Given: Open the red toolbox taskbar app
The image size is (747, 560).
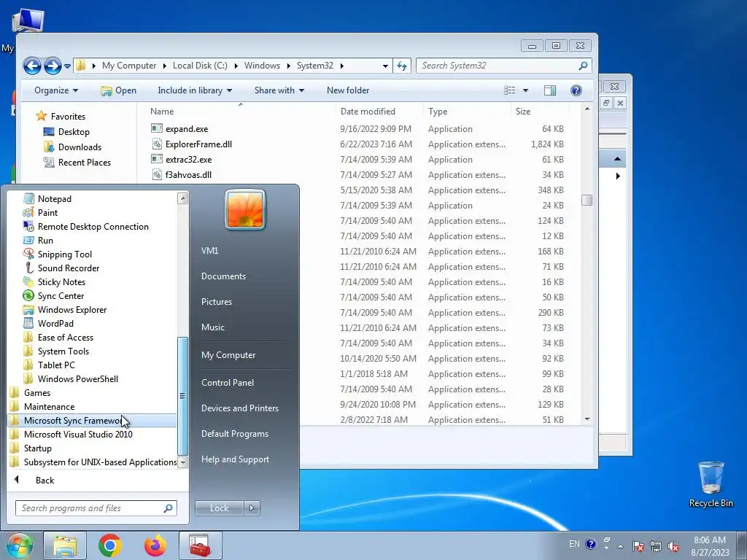Looking at the screenshot, I should pos(200,545).
